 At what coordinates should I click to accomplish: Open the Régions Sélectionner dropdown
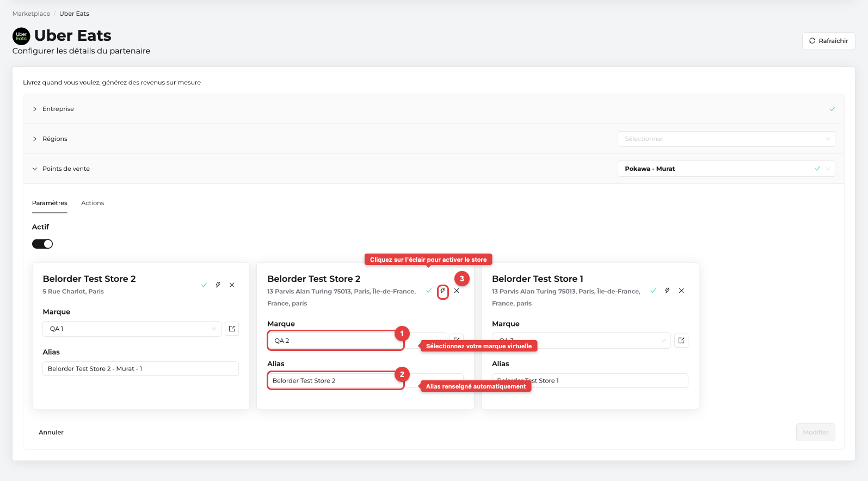(726, 139)
